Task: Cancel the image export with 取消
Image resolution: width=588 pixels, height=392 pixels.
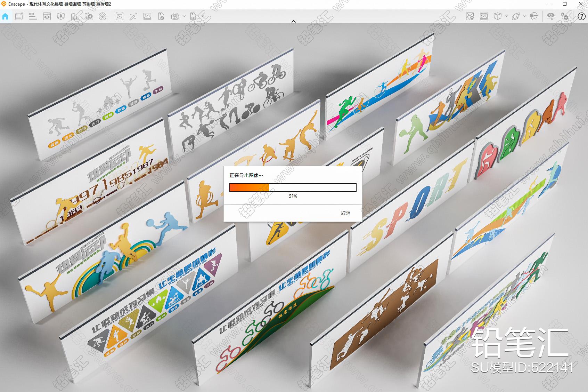Action: point(346,213)
